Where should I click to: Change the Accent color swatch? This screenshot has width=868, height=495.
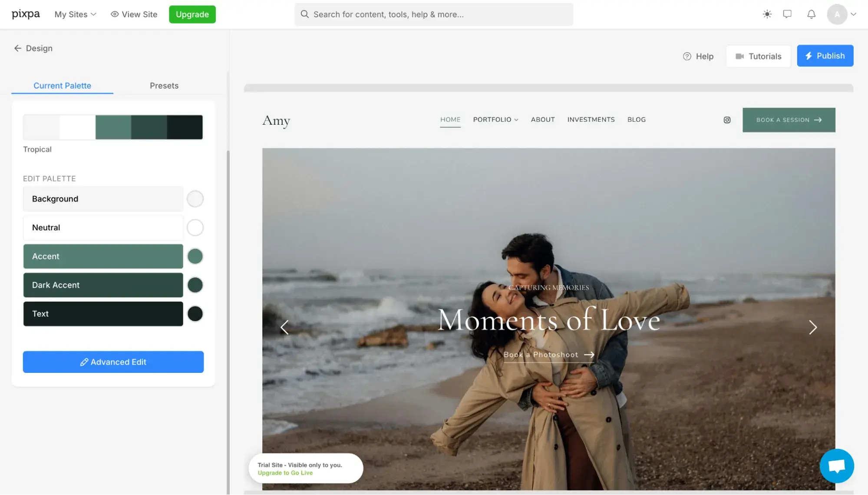195,256
